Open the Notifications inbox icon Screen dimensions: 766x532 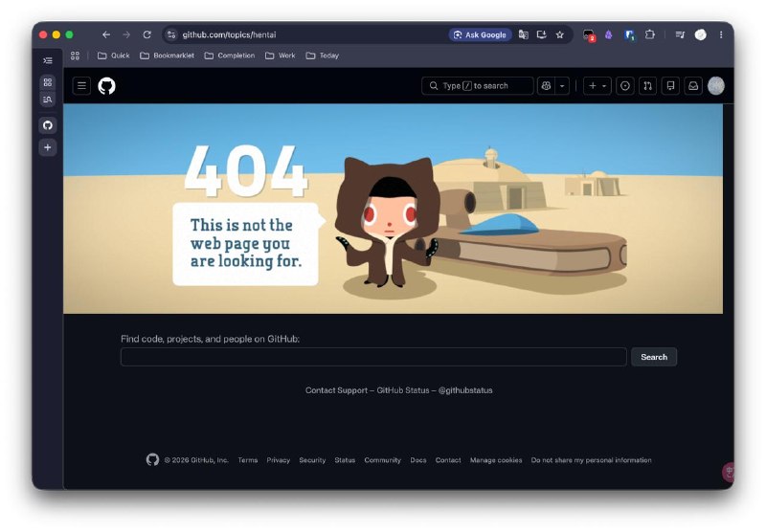693,86
